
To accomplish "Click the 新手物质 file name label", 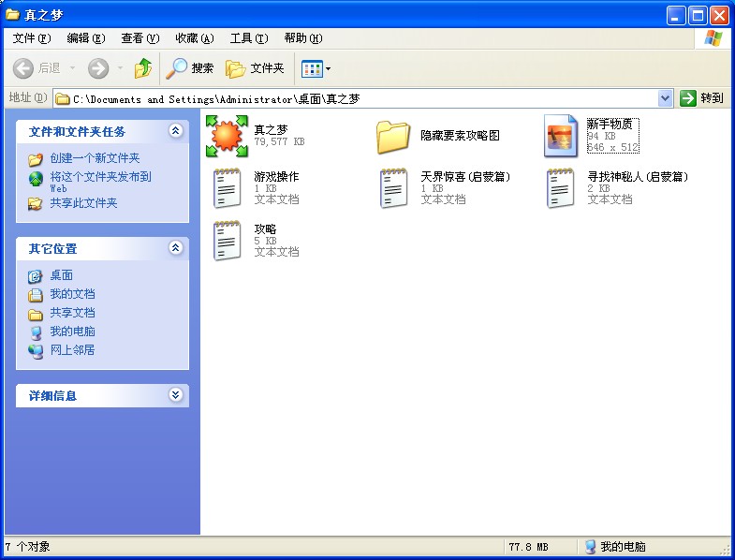I will (610, 125).
